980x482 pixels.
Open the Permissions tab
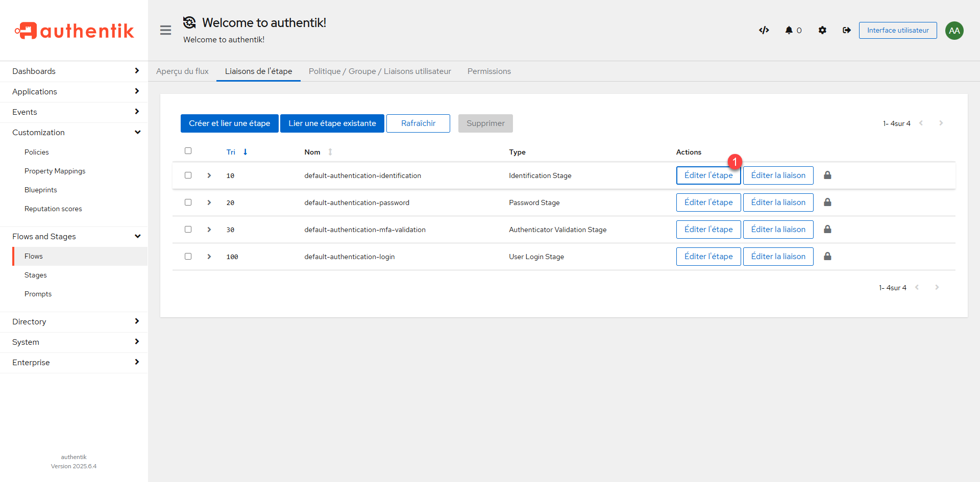[x=489, y=71]
